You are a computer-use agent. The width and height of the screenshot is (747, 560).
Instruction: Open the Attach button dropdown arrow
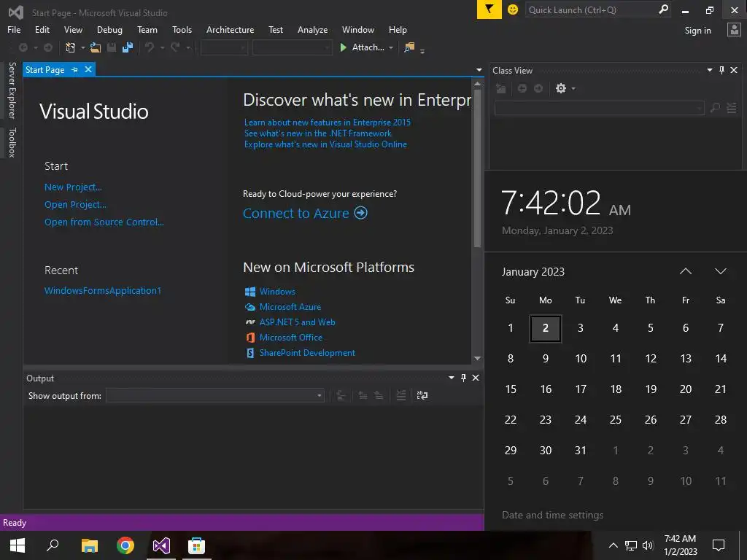tap(391, 47)
